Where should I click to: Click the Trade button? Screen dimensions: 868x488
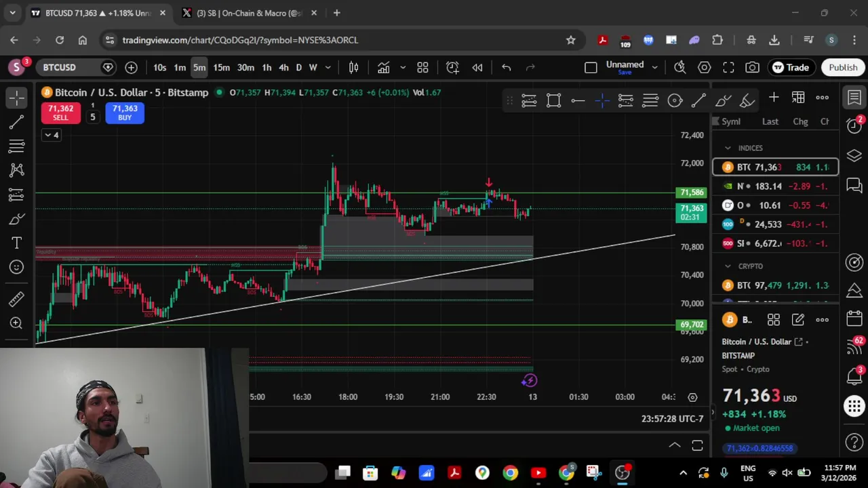coord(791,67)
